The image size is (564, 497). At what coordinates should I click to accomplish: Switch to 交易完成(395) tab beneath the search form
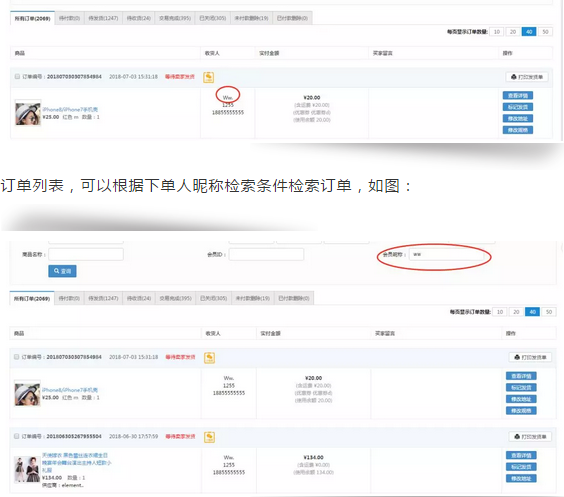(175, 298)
